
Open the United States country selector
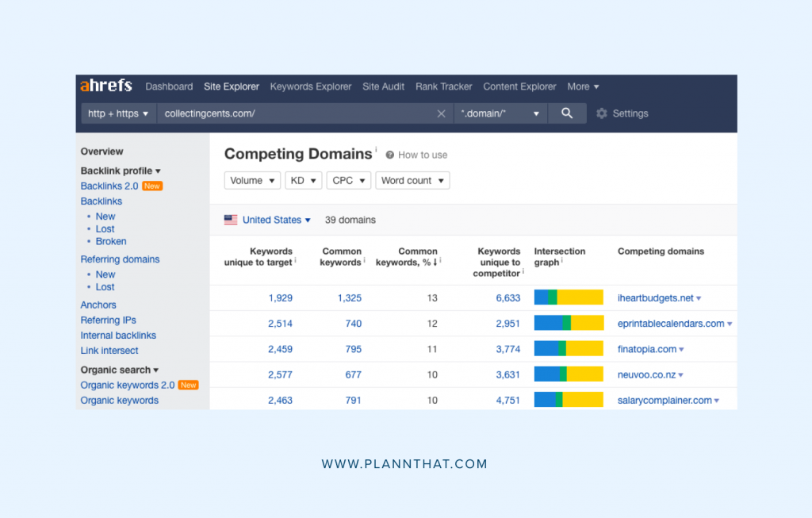coord(277,220)
